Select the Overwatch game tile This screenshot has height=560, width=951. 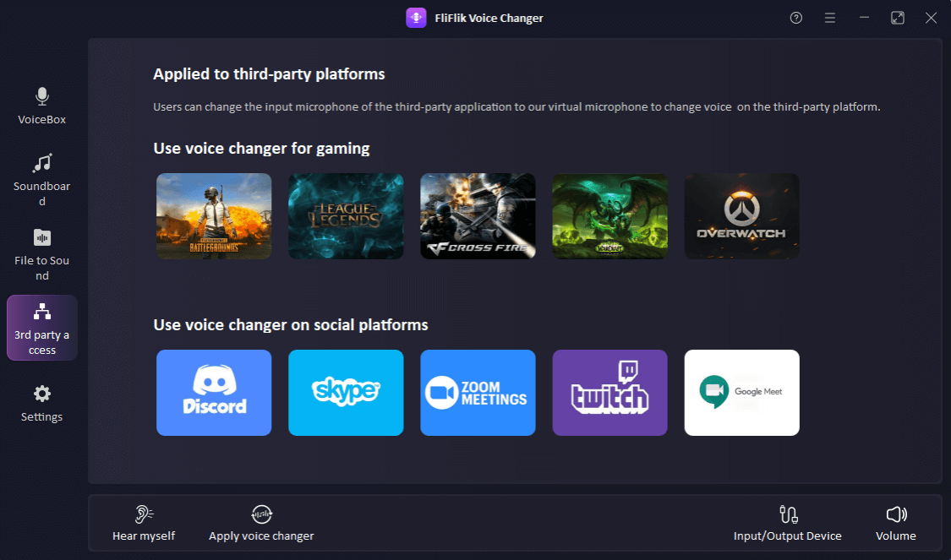pos(741,216)
